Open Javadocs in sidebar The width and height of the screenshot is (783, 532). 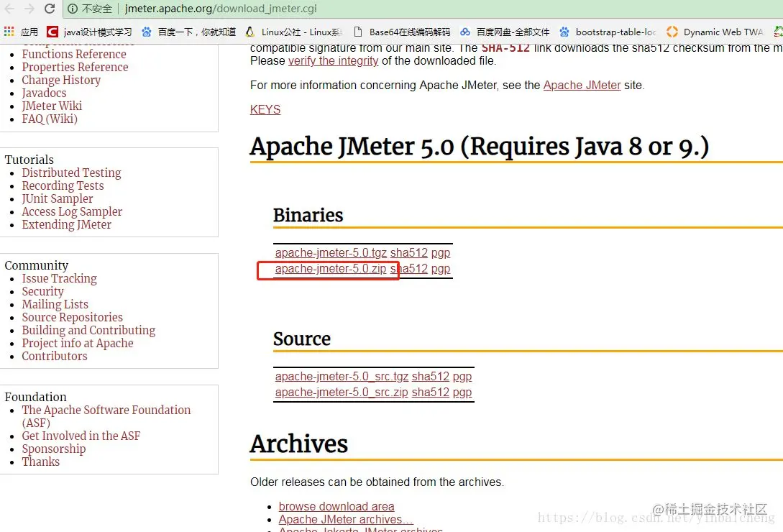click(x=44, y=93)
